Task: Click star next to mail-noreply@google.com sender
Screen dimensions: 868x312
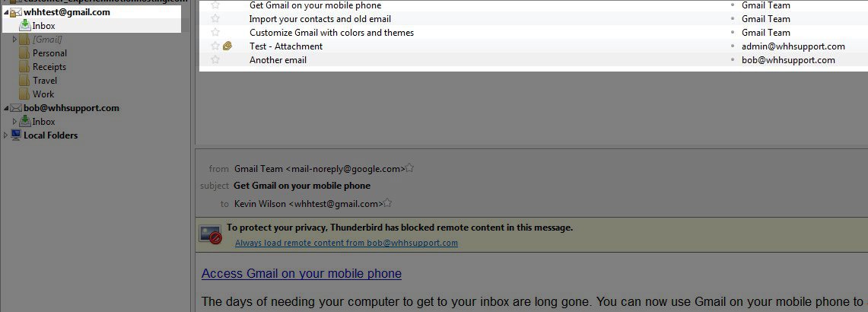Action: tap(409, 168)
